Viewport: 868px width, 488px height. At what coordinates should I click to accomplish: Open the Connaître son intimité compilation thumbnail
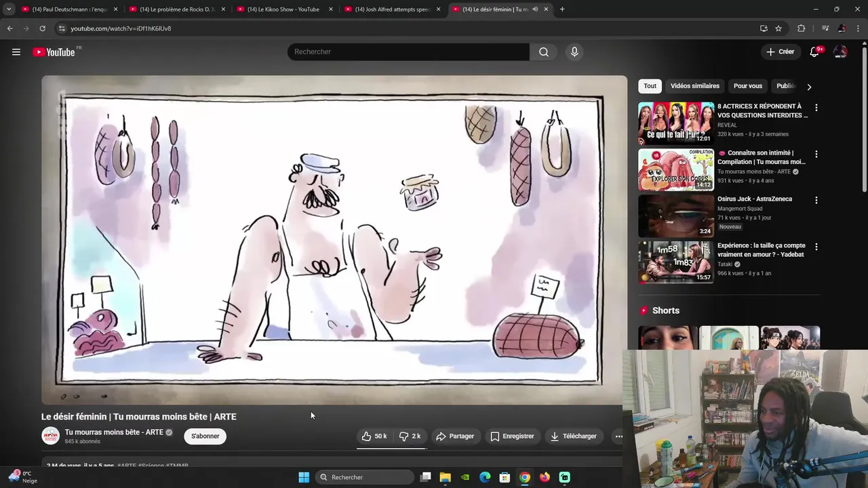click(676, 170)
